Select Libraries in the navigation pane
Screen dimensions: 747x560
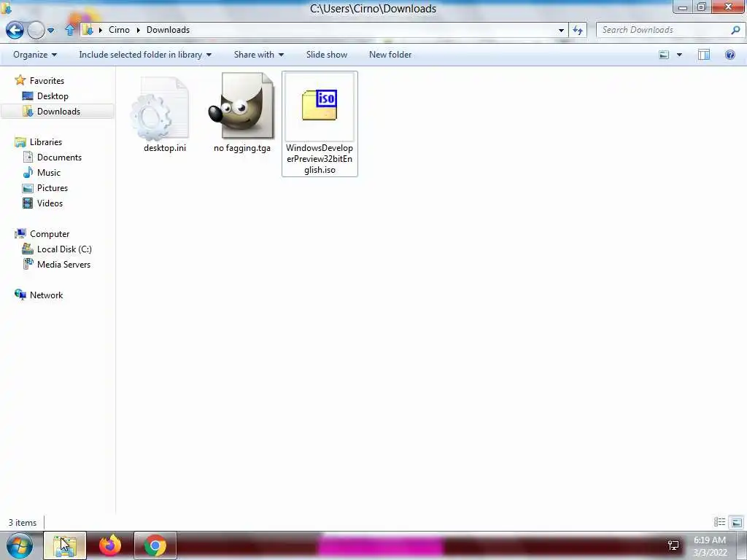[46, 142]
